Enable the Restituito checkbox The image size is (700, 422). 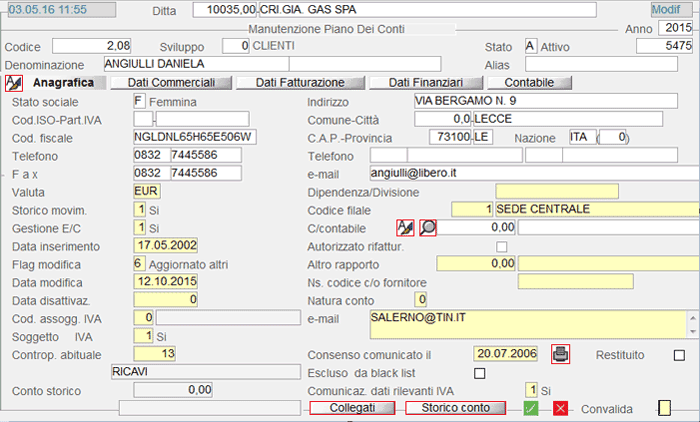(680, 354)
